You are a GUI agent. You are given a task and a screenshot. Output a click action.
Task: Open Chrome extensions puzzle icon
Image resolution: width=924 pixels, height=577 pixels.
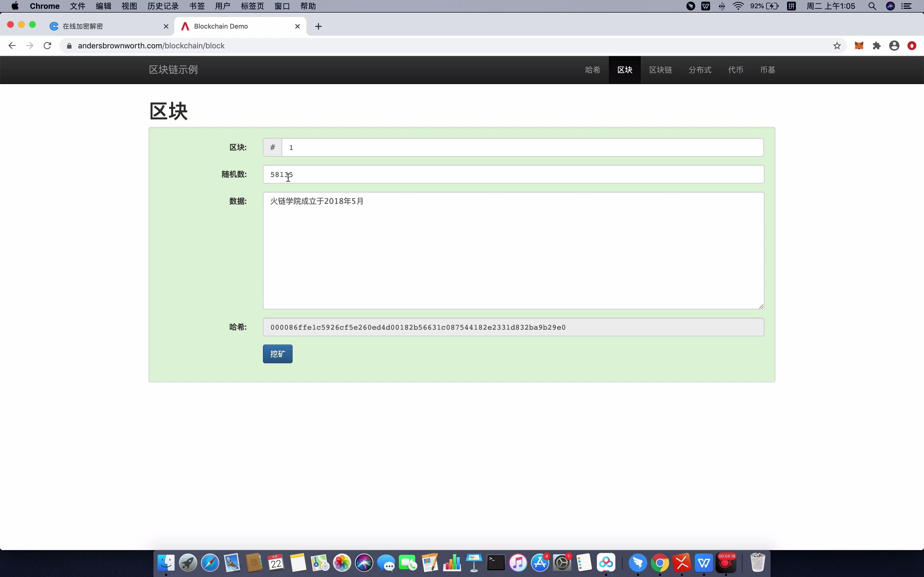[877, 46]
